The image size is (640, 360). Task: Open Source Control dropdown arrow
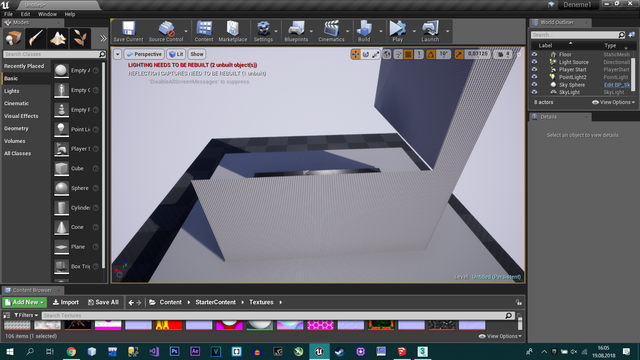186,31
